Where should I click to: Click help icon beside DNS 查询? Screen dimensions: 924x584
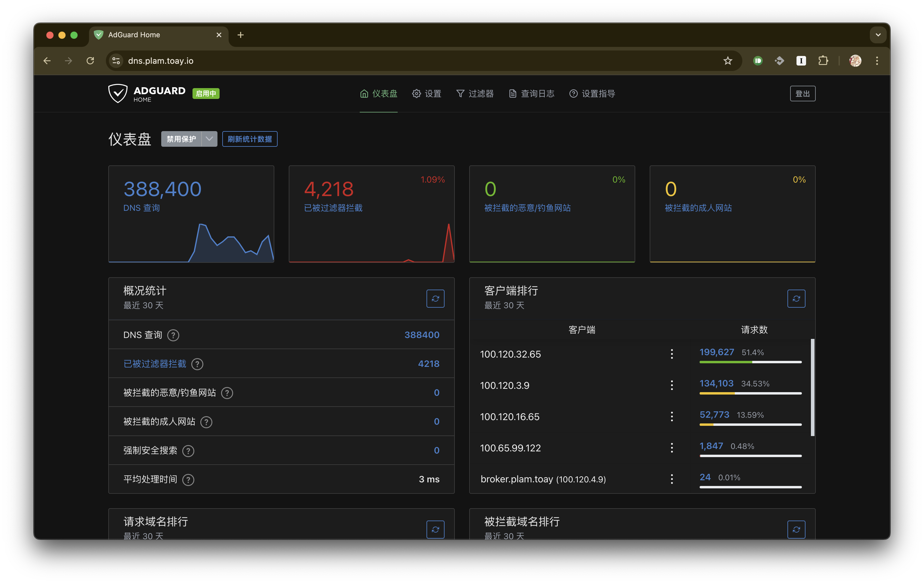[173, 335]
